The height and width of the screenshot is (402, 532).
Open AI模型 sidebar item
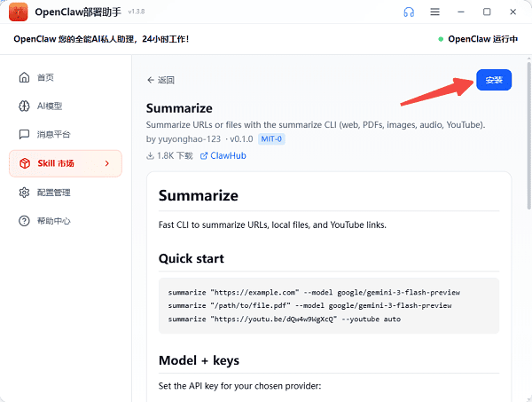coord(50,106)
